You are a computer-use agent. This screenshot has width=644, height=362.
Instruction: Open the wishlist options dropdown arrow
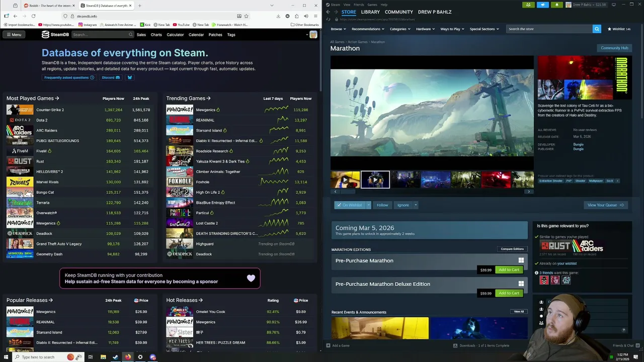368,205
